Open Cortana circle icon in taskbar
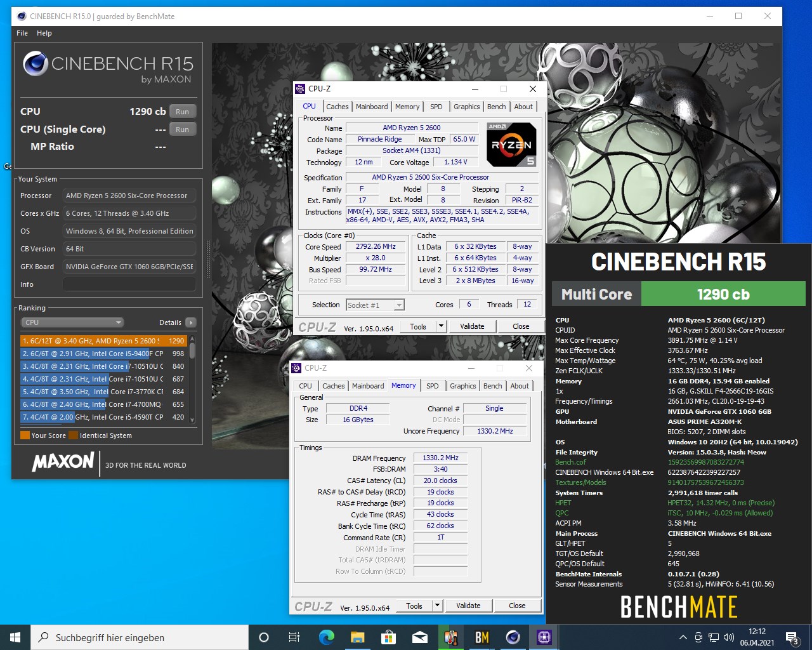The width and height of the screenshot is (812, 650). click(x=264, y=637)
